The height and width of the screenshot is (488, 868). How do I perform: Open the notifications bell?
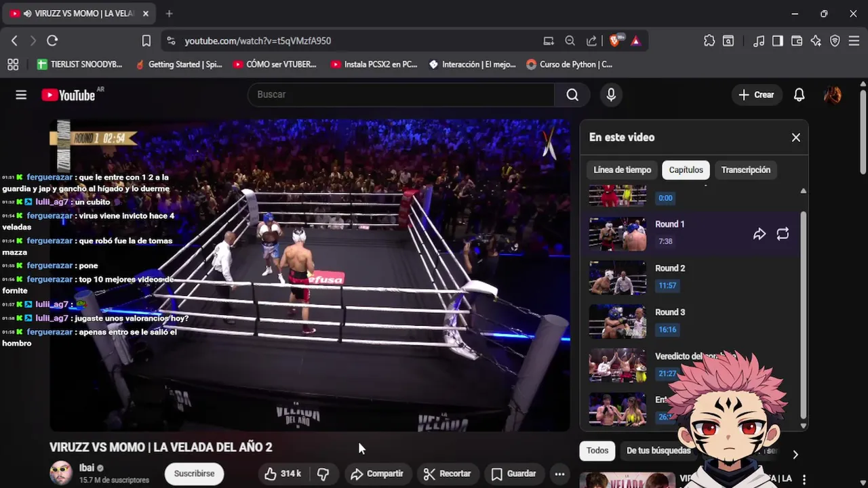[800, 95]
